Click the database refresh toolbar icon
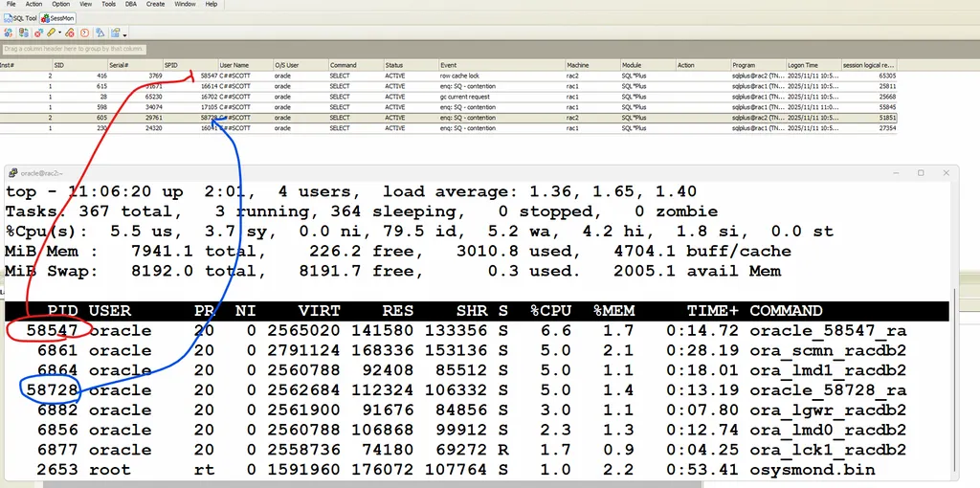 [x=24, y=33]
